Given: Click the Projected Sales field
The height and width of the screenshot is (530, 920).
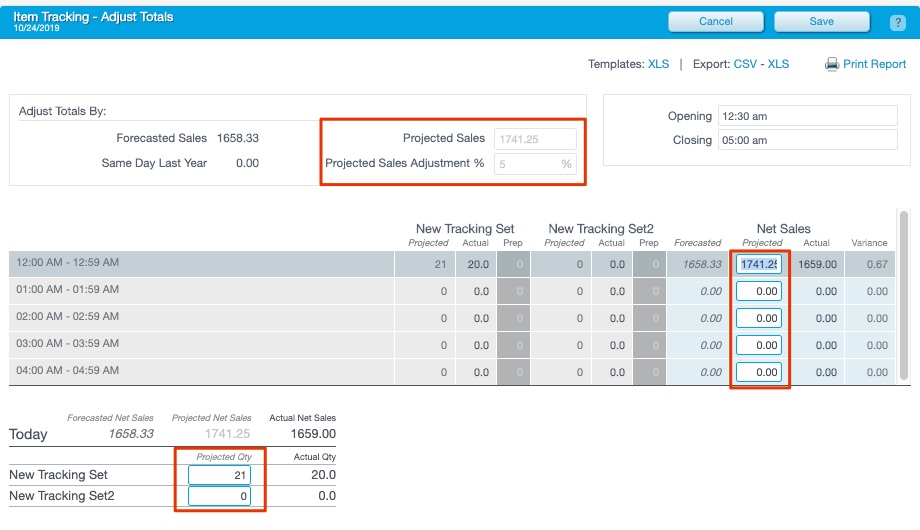Looking at the screenshot, I should click(535, 139).
